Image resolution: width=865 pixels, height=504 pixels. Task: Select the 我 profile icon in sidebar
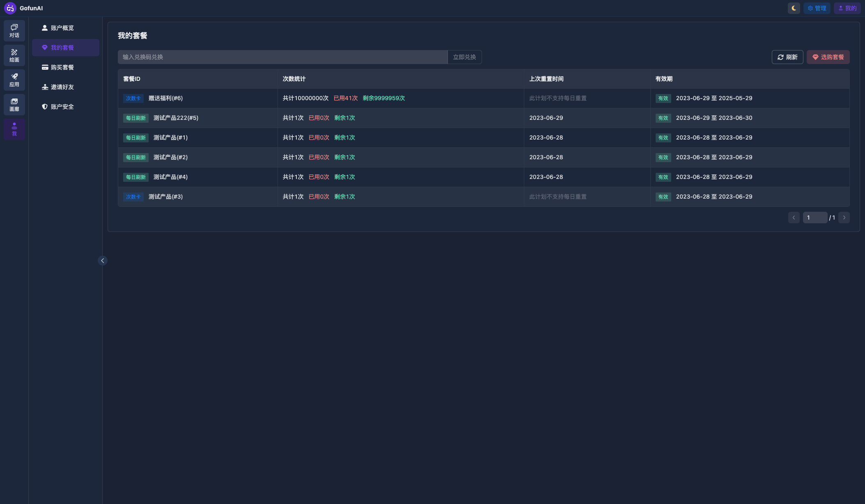(14, 129)
